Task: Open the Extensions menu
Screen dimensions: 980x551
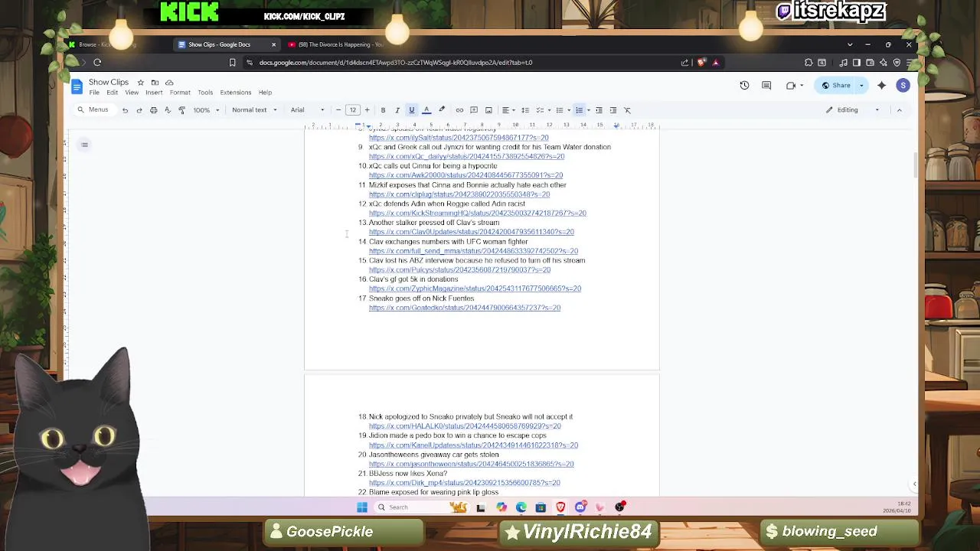Action: 236,93
